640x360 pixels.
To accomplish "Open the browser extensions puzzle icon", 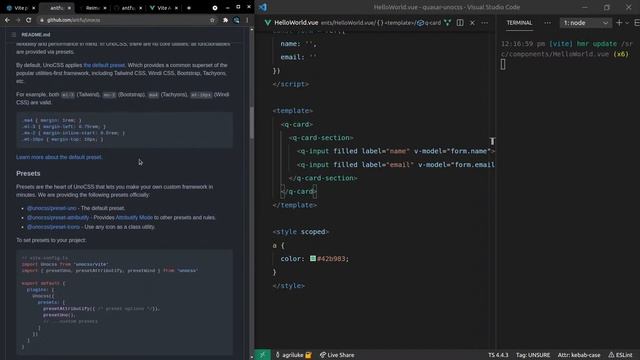I will point(225,20).
